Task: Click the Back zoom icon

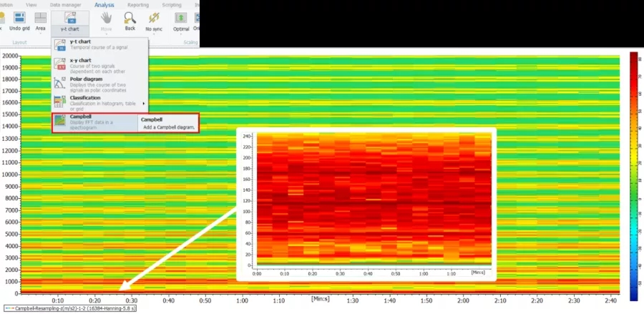Action: [x=130, y=18]
